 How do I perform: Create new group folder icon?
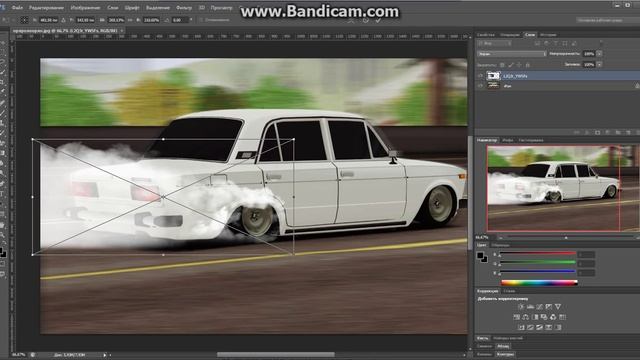pyautogui.click(x=618, y=133)
